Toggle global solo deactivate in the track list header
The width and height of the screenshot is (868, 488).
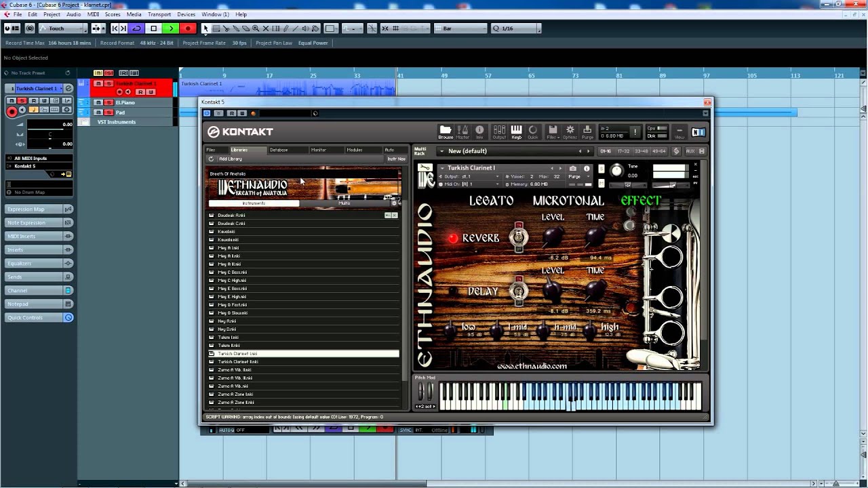pyautogui.click(x=108, y=73)
